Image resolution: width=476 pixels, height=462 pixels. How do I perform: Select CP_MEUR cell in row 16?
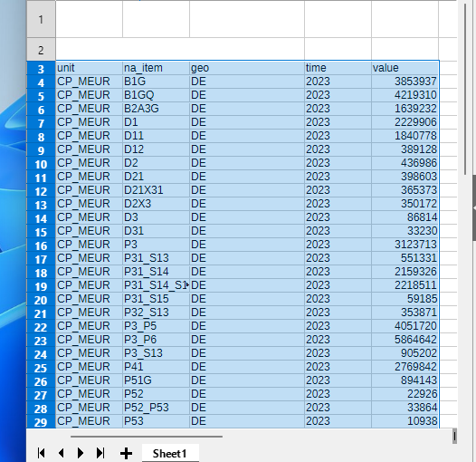tap(90, 245)
